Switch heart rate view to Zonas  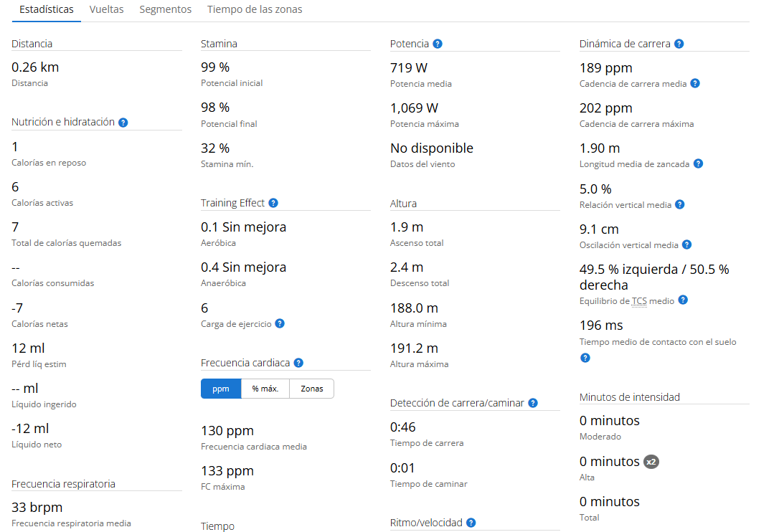pyautogui.click(x=312, y=389)
